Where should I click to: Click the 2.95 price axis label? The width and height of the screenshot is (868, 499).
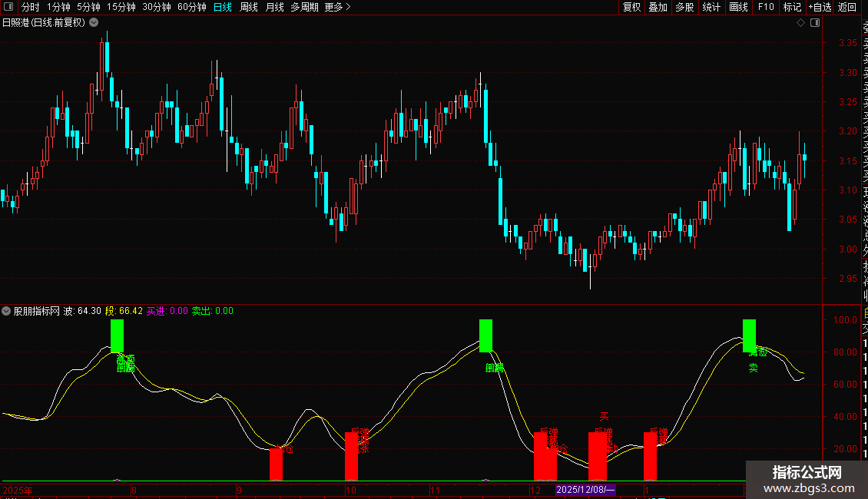(x=847, y=278)
